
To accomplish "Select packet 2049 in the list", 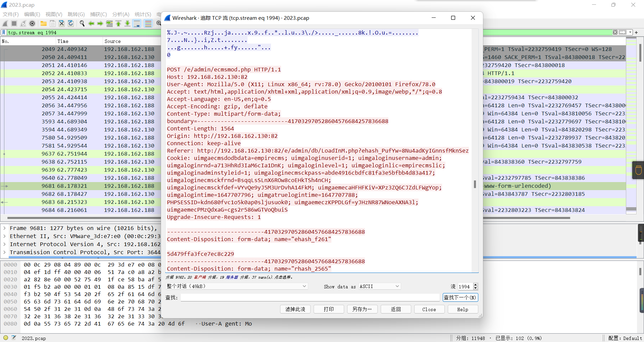I will coord(80,49).
